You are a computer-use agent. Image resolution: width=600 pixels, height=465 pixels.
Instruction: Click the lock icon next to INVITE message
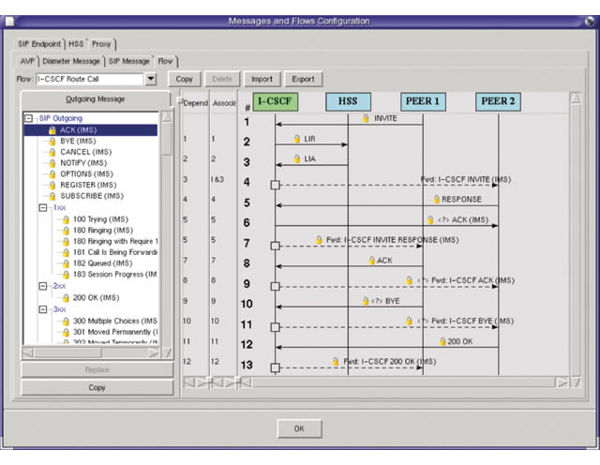point(365,118)
